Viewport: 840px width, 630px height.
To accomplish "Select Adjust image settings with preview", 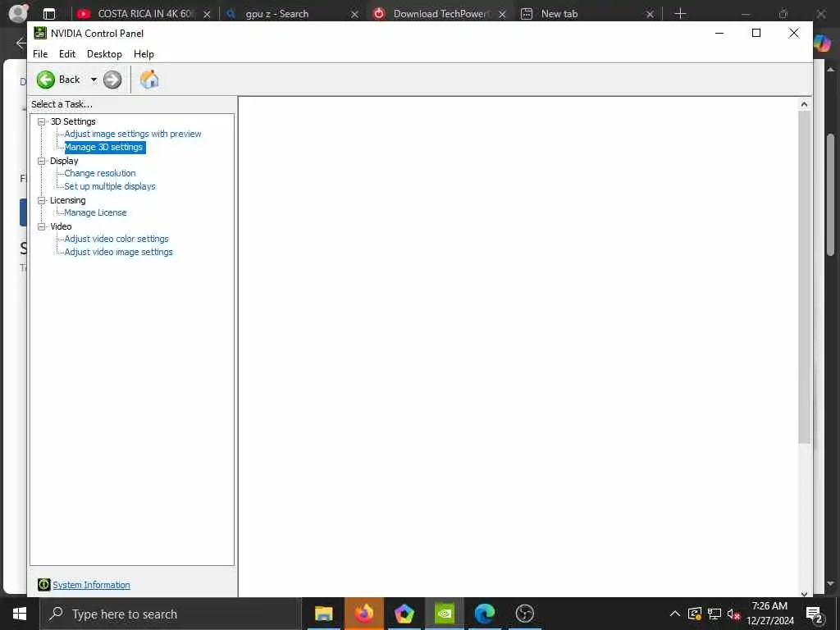I will [133, 134].
